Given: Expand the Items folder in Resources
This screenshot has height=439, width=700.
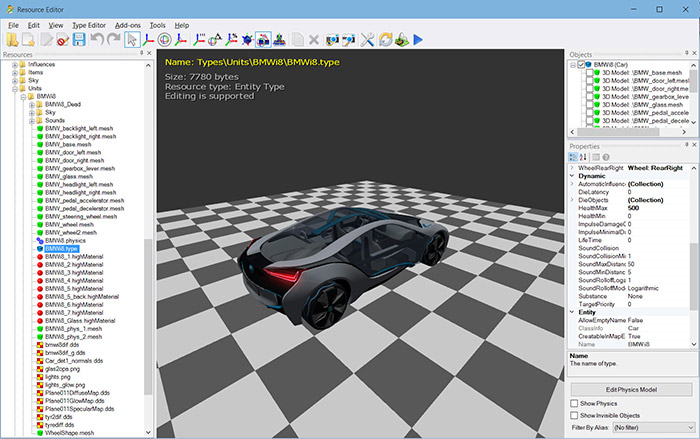Looking at the screenshot, I should [15, 73].
